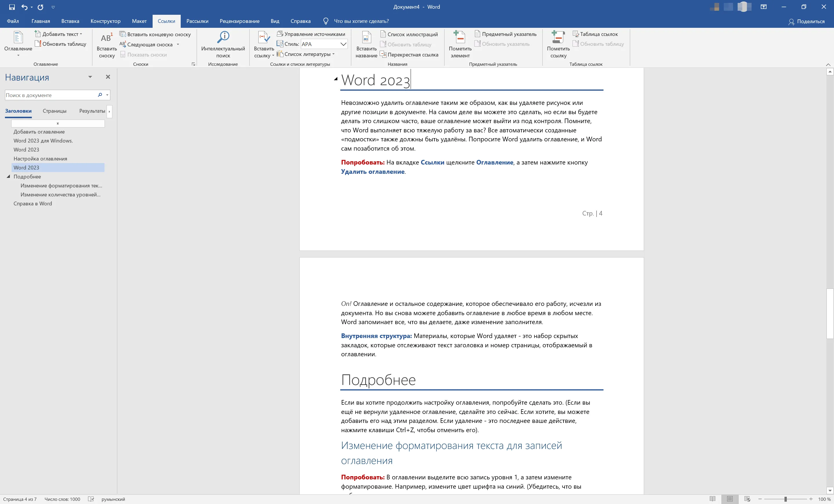Click the zoom slider in status bar
The height and width of the screenshot is (504, 834).
click(x=785, y=499)
